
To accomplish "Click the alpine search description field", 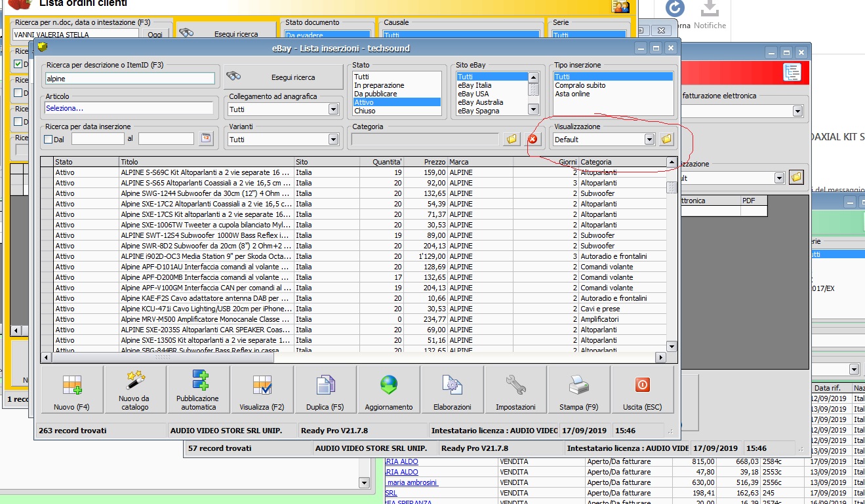I will coord(130,78).
